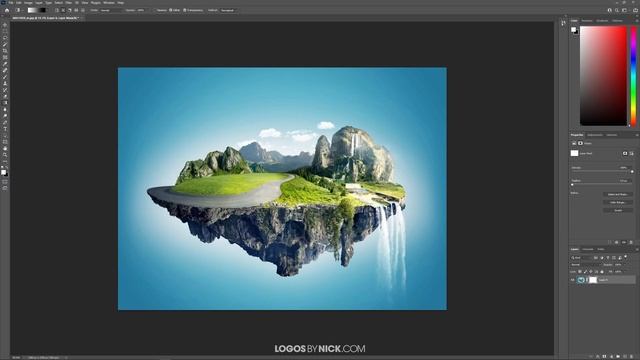640x360 pixels.
Task: Toggle lock all padlock icon in Layers
Action: pyautogui.click(x=602, y=271)
